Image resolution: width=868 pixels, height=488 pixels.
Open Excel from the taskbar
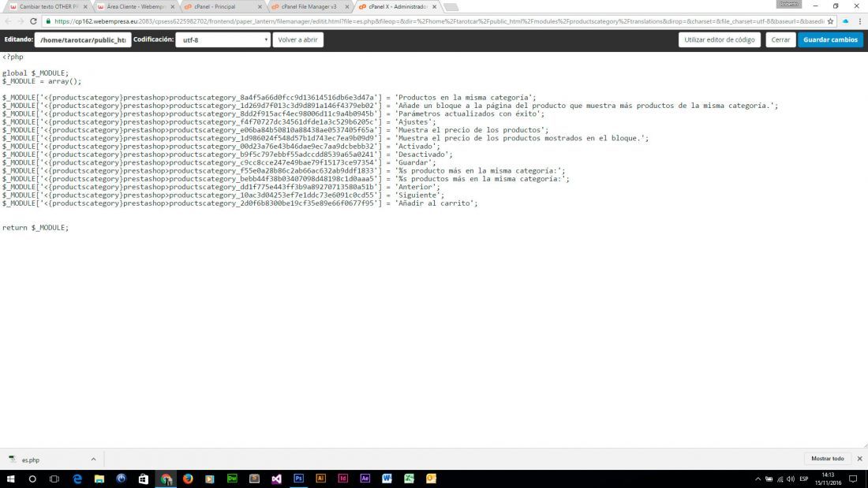pos(409,479)
